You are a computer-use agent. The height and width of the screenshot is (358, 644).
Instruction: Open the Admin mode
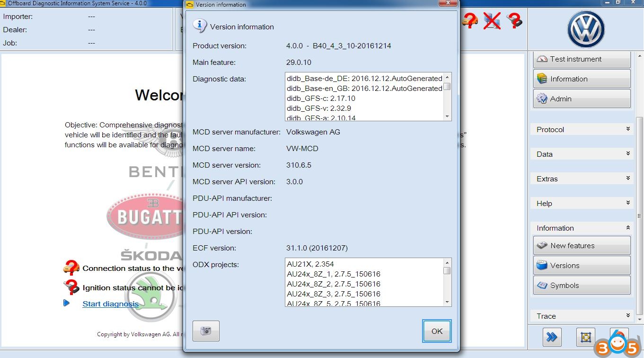582,99
